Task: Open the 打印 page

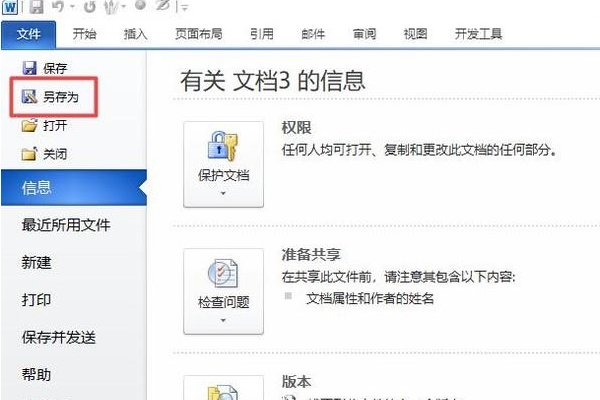Action: coord(36,300)
